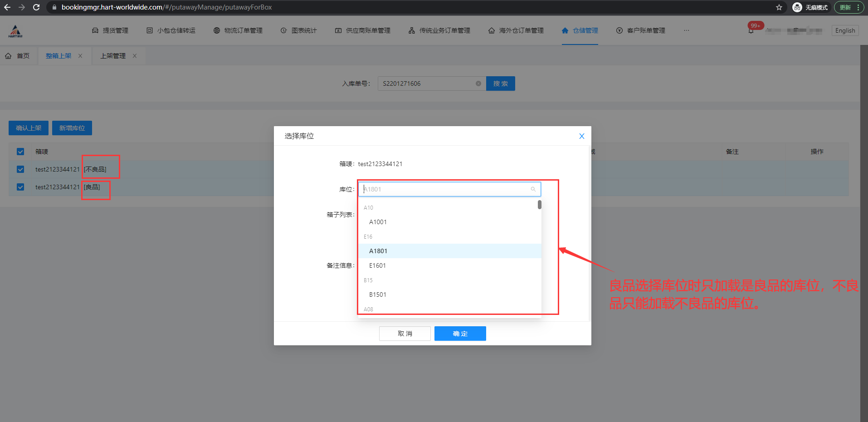Click the search magnifier in the 库位 field

click(533, 189)
